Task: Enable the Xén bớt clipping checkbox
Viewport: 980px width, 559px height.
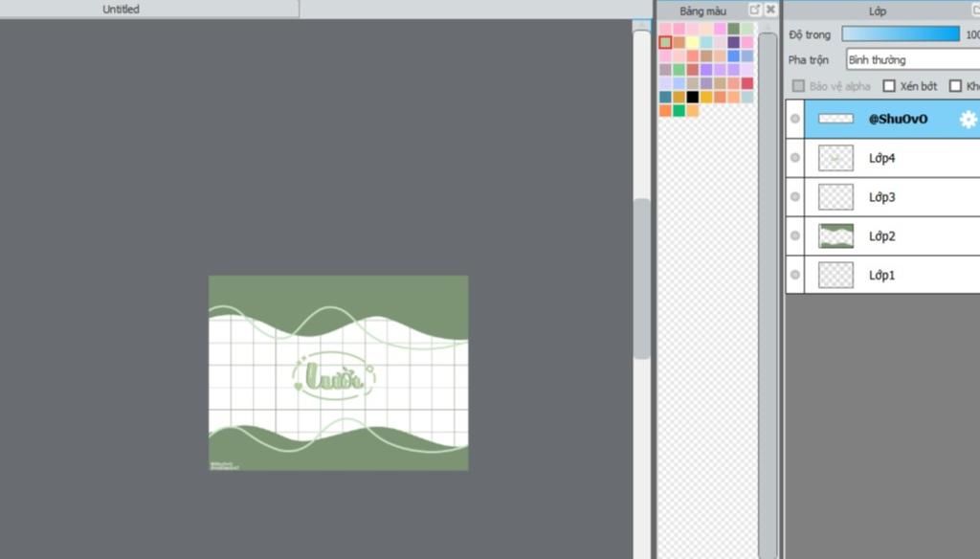Action: (889, 85)
